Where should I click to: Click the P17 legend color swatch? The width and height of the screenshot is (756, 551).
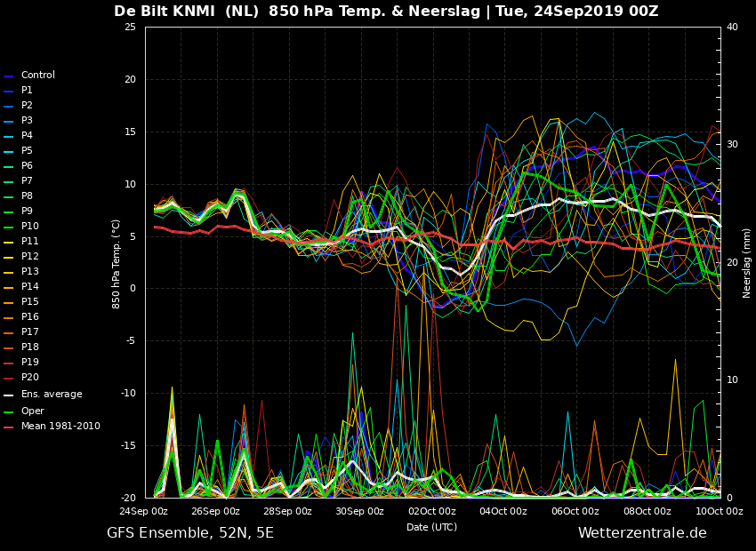point(8,332)
